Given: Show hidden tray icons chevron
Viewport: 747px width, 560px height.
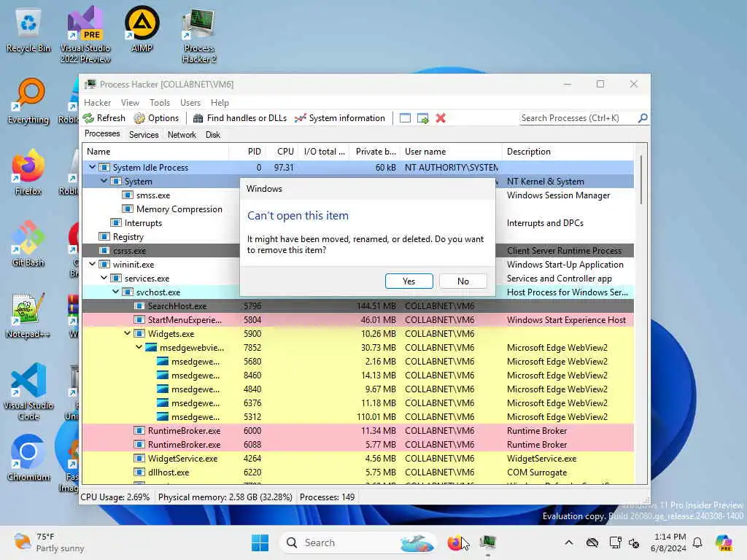Looking at the screenshot, I should point(569,542).
